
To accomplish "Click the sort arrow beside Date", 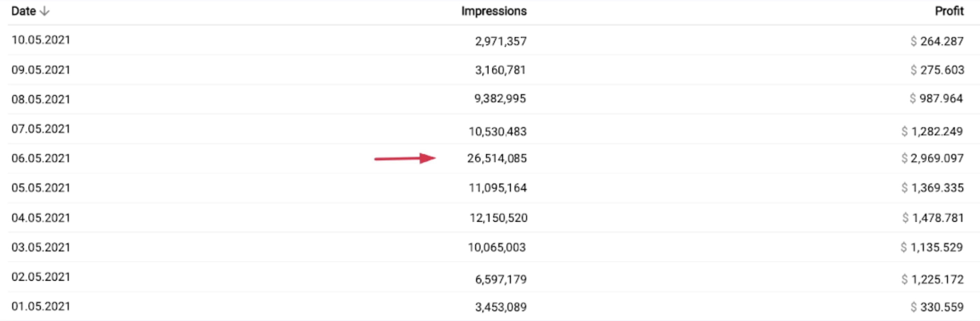I will 44,11.
